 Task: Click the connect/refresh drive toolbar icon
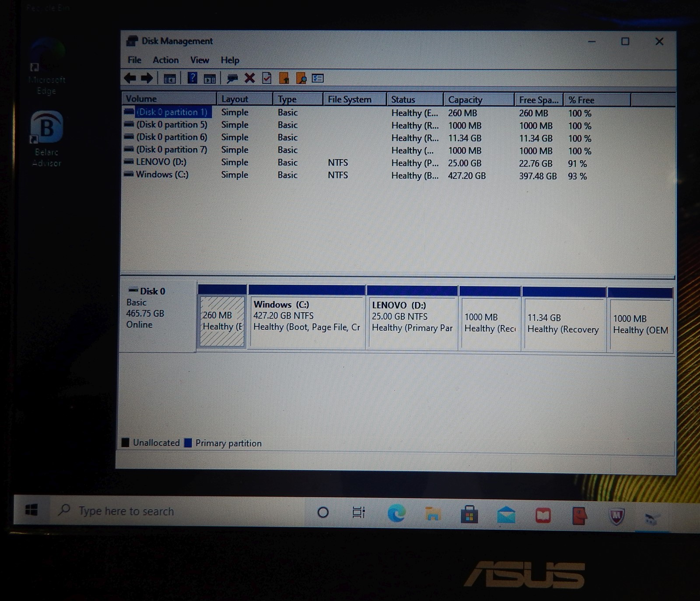coord(232,79)
